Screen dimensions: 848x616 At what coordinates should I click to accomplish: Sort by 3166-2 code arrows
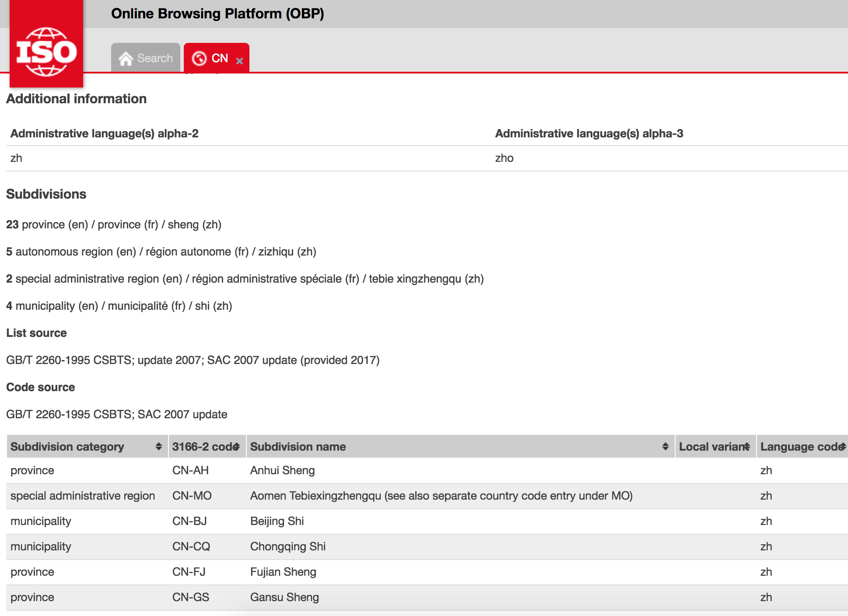(x=237, y=446)
